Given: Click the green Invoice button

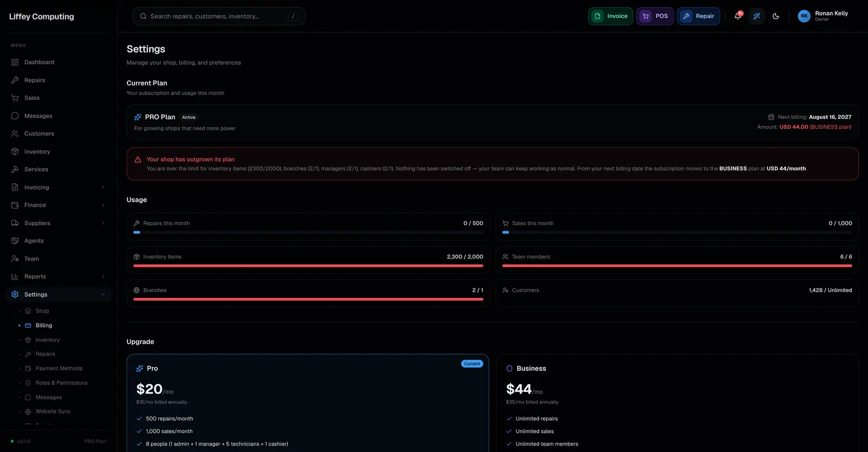Looking at the screenshot, I should tap(610, 16).
